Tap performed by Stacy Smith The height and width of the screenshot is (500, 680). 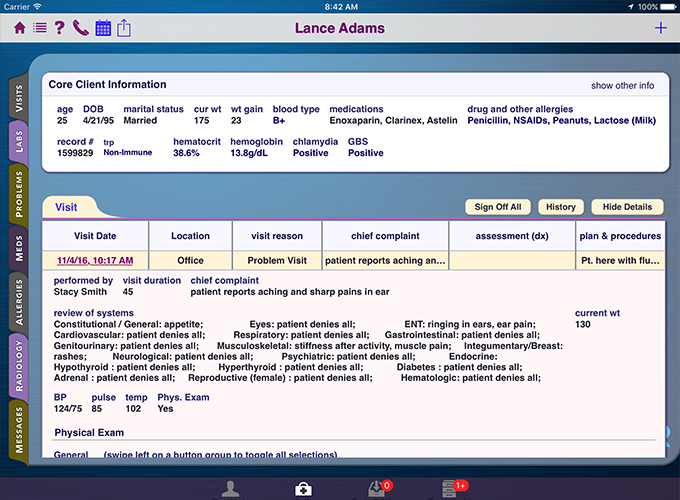point(80,292)
